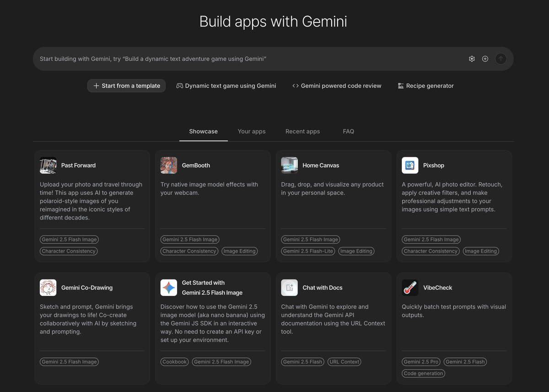Open the GemBooth card title

[196, 165]
